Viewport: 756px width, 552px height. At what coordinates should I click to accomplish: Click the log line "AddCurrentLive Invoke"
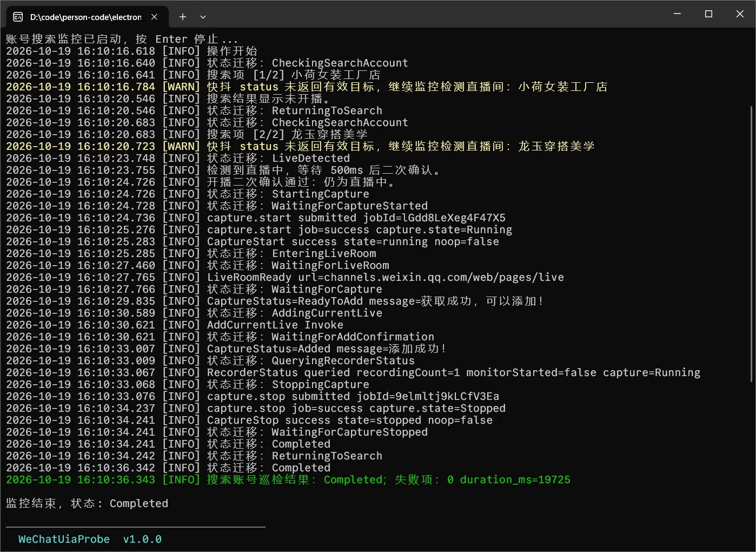point(175,325)
